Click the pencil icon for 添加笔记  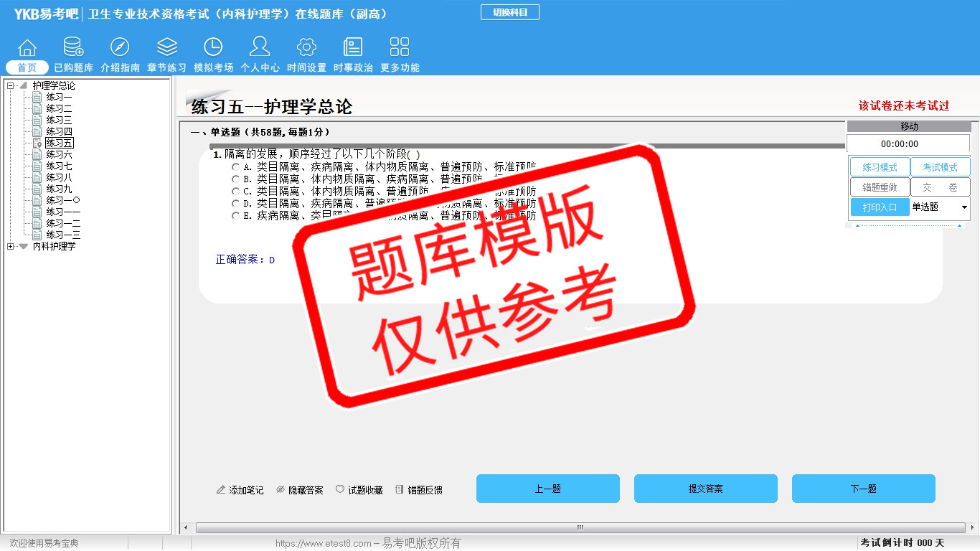pyautogui.click(x=221, y=490)
